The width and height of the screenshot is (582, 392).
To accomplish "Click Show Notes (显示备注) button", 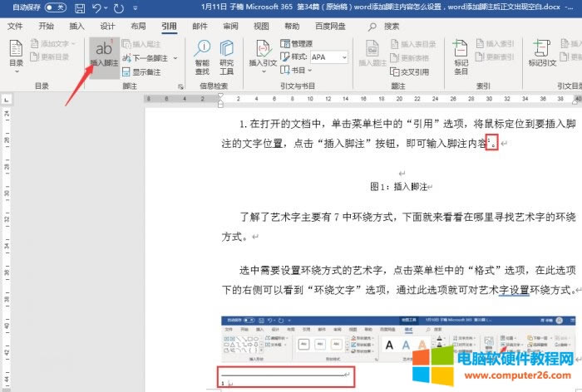I will click(x=144, y=71).
